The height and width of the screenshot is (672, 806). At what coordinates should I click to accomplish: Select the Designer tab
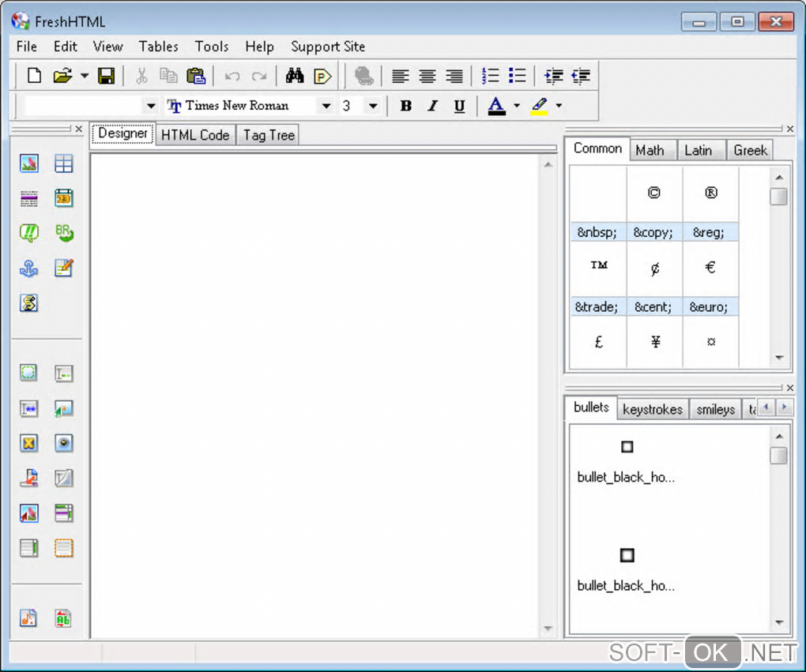122,133
